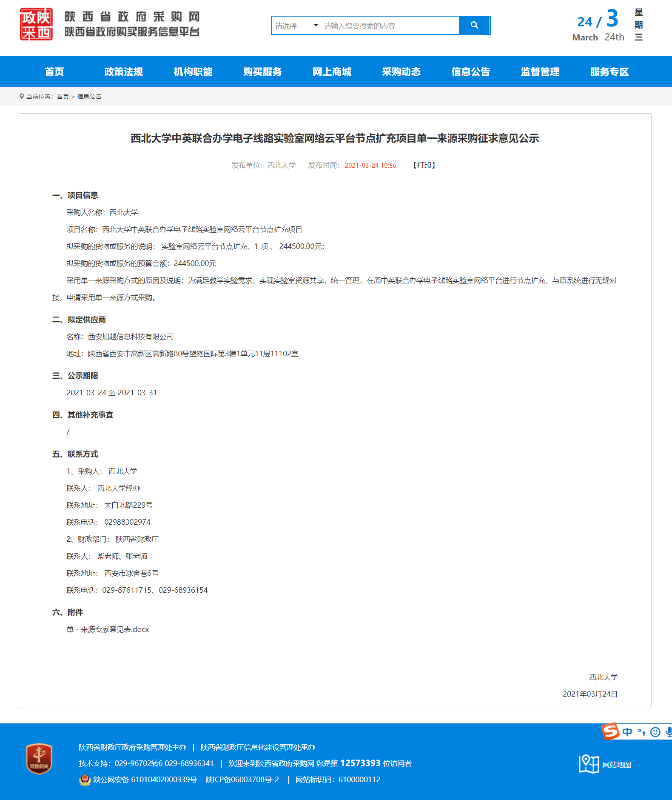Image resolution: width=672 pixels, height=800 pixels.
Task: Open the 采购动态 navigation menu
Action: click(401, 72)
